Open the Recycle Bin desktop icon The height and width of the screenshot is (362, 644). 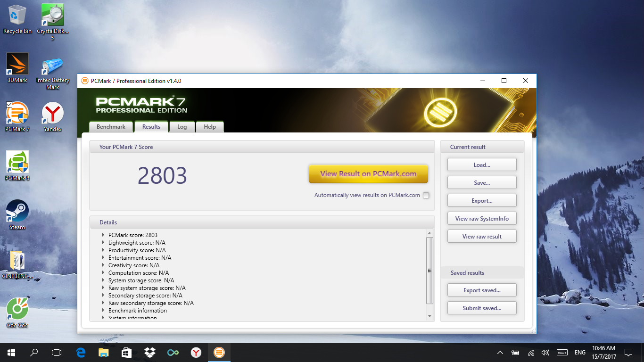click(x=17, y=19)
